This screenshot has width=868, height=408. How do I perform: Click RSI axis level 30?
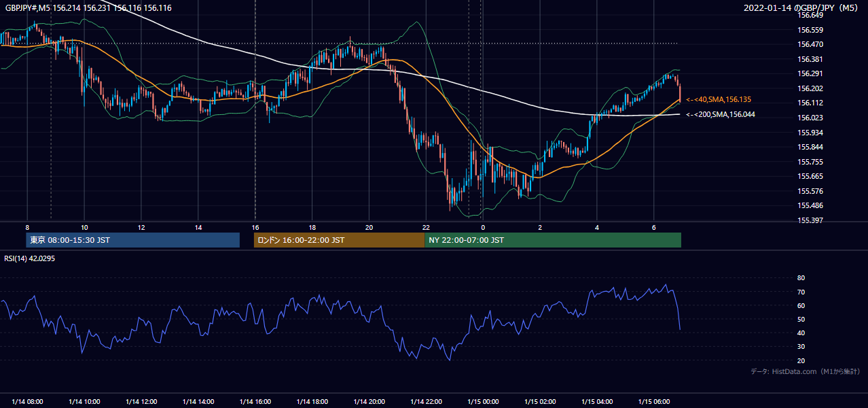click(x=801, y=347)
